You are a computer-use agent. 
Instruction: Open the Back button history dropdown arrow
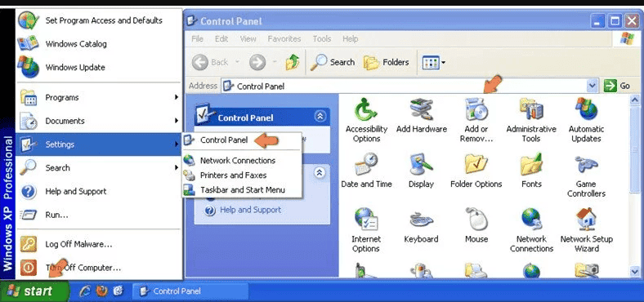point(237,62)
